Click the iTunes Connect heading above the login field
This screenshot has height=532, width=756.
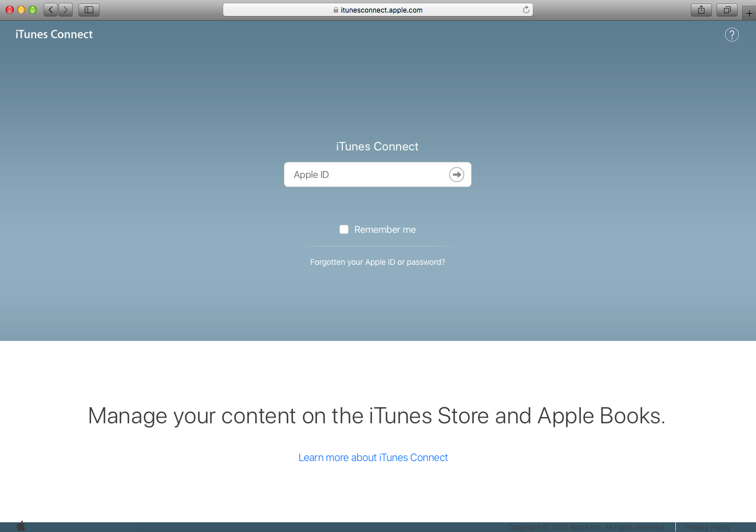coord(377,146)
